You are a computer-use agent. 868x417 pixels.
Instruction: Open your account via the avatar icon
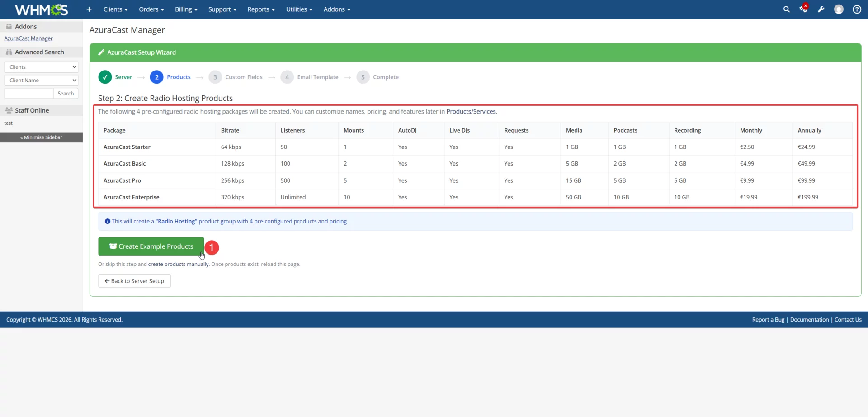(x=839, y=9)
